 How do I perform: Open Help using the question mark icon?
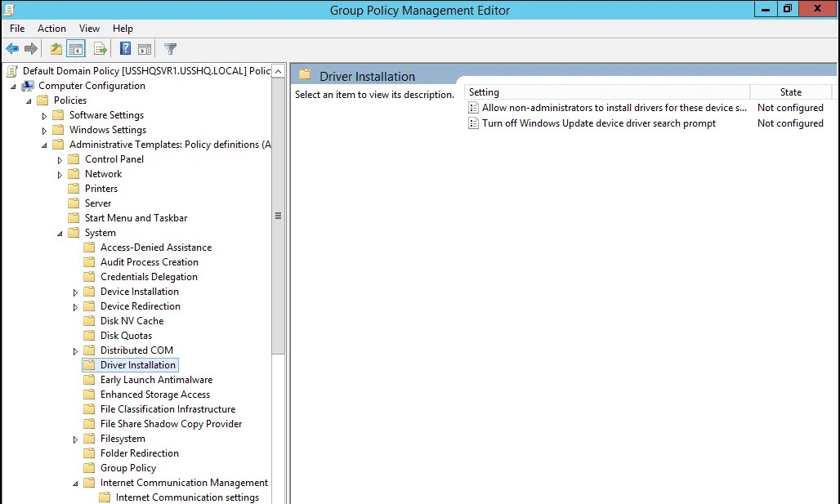click(x=123, y=48)
